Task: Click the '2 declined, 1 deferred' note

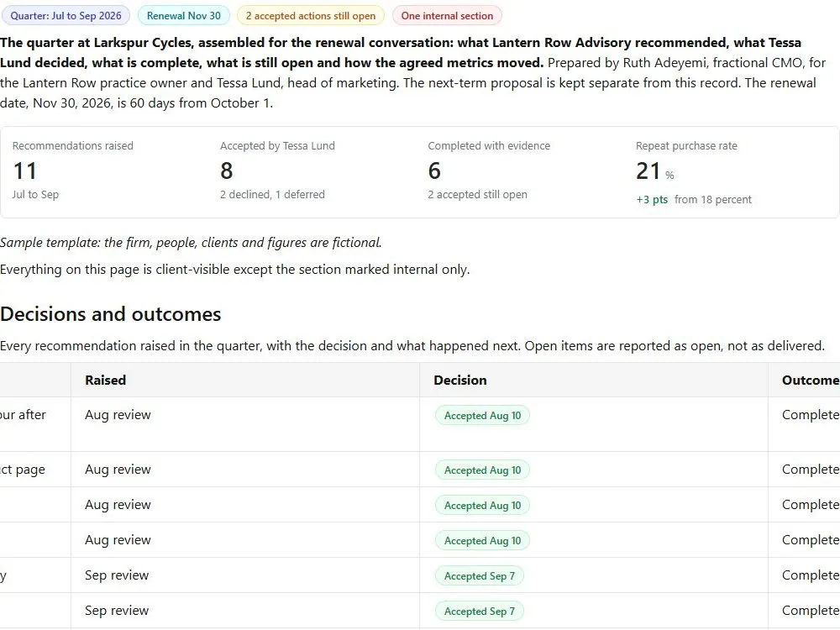Action: [272, 195]
